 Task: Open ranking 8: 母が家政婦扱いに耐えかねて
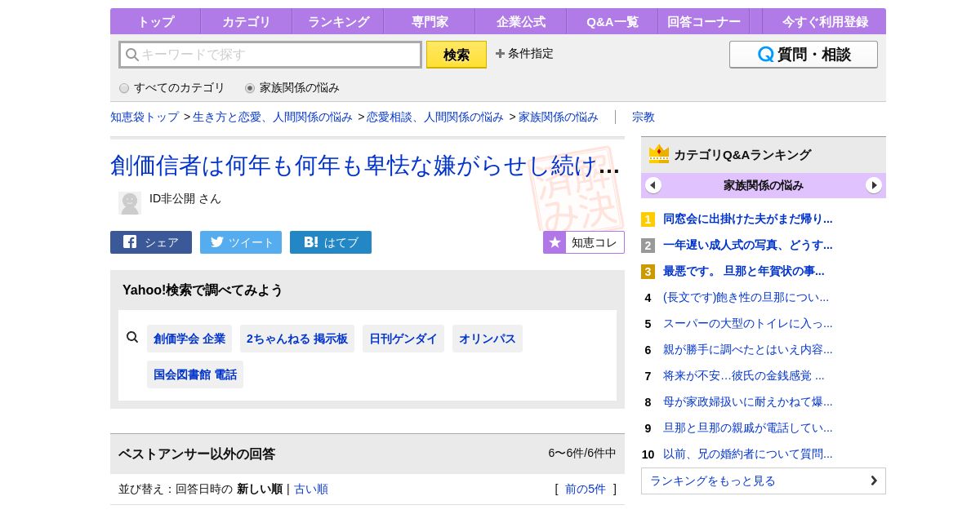point(748,401)
